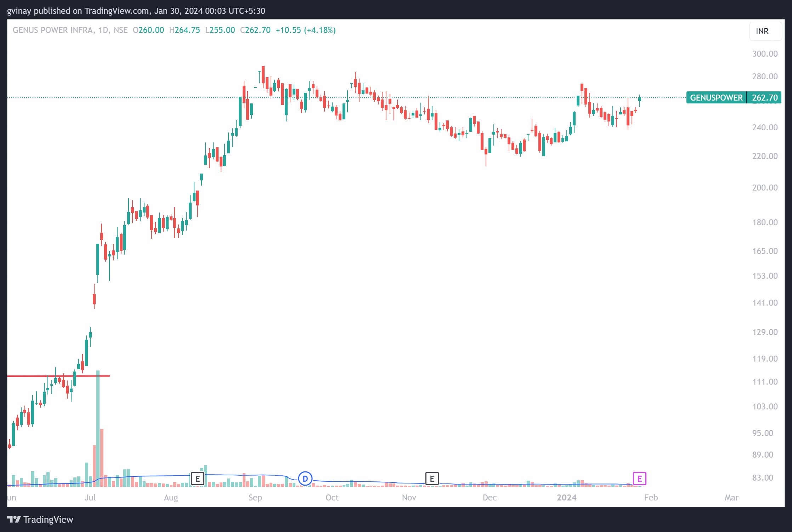This screenshot has width=792, height=532.
Task: Click the 2024 label on time axis
Action: tap(566, 497)
